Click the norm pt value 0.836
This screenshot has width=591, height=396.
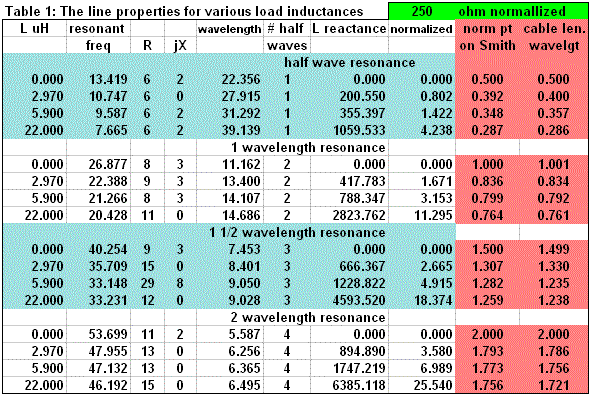[487, 182]
